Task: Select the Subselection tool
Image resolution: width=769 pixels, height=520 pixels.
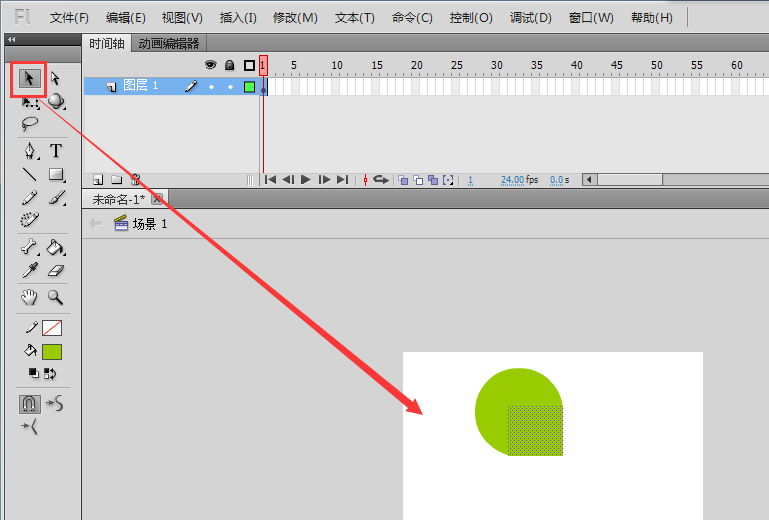Action: tap(55, 78)
